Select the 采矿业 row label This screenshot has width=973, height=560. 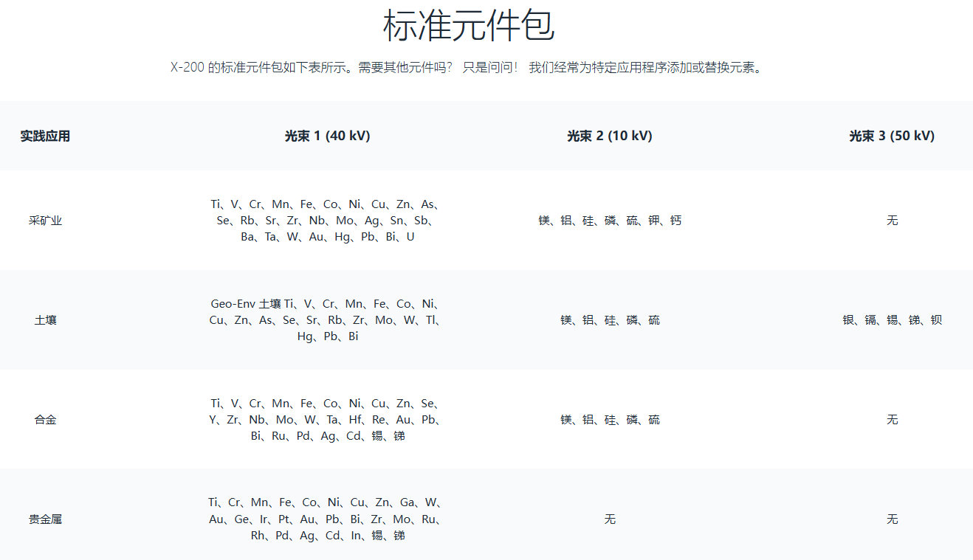point(45,221)
